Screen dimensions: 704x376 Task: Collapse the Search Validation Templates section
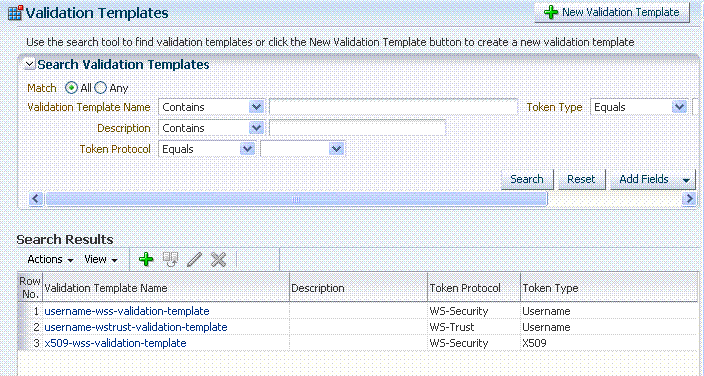point(30,65)
